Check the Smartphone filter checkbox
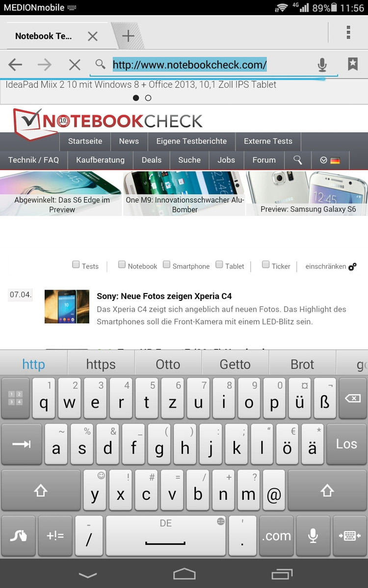 coord(167,265)
